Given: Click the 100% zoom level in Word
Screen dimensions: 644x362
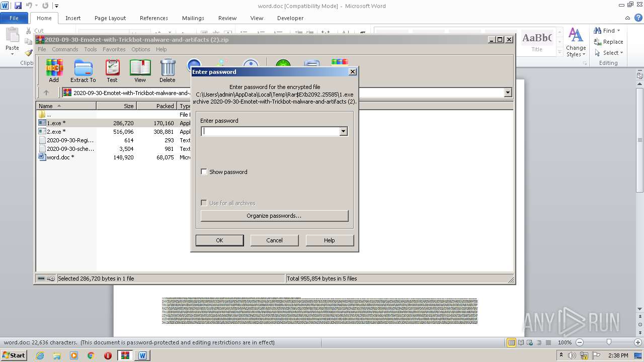Looking at the screenshot, I should click(x=565, y=342).
